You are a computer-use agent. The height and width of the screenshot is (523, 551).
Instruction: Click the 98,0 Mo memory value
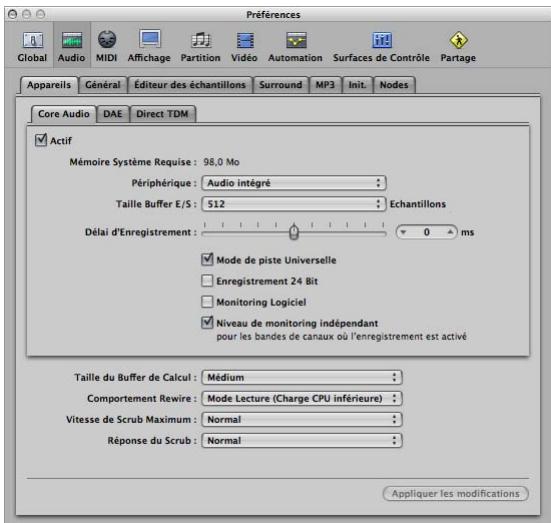pyautogui.click(x=221, y=162)
